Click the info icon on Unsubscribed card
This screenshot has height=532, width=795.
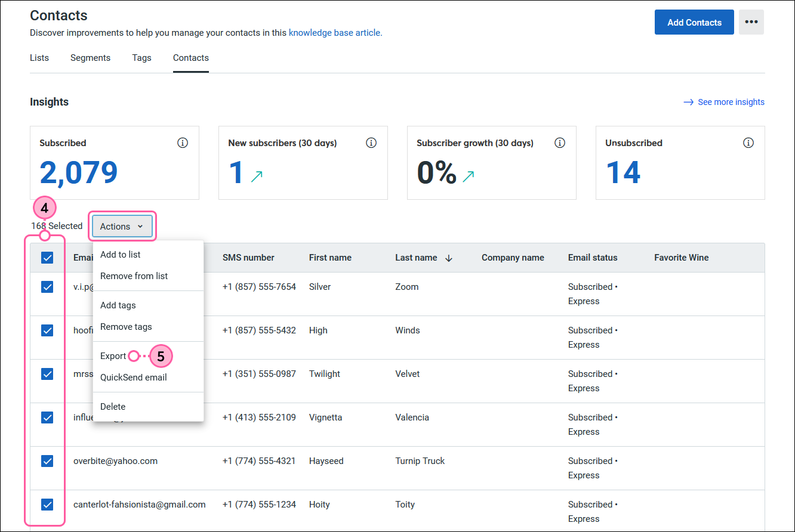click(748, 143)
